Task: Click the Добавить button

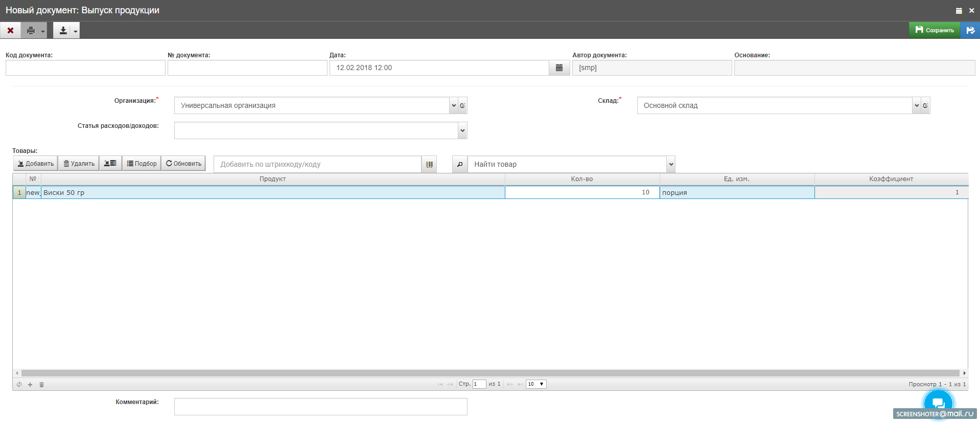Action: coord(35,164)
